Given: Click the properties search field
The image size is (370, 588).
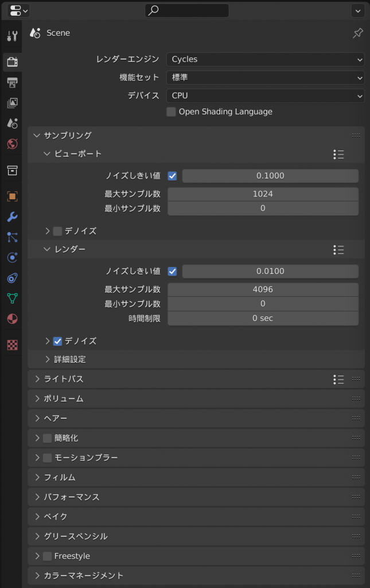Looking at the screenshot, I should click(187, 10).
